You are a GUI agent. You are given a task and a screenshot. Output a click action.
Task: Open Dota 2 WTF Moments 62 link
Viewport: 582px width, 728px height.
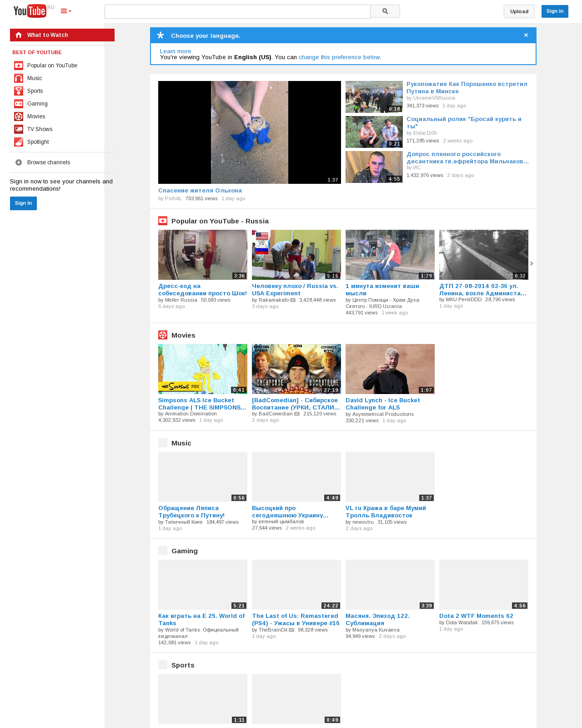[476, 616]
